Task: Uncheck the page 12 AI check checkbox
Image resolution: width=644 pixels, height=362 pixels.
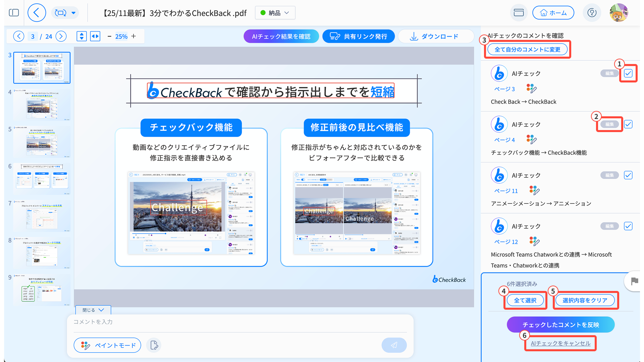Action: pyautogui.click(x=628, y=226)
